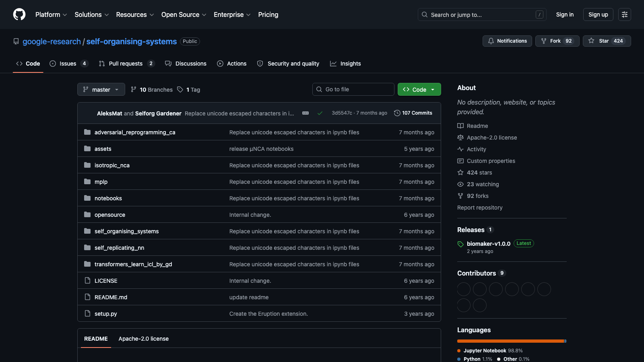Open the Activity pulse icon

(460, 149)
